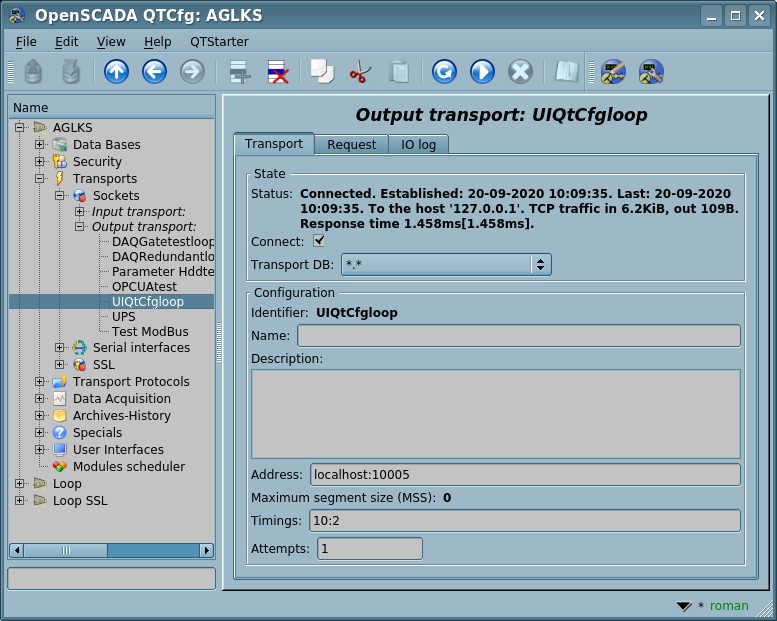Expand the Security node

tap(40, 162)
